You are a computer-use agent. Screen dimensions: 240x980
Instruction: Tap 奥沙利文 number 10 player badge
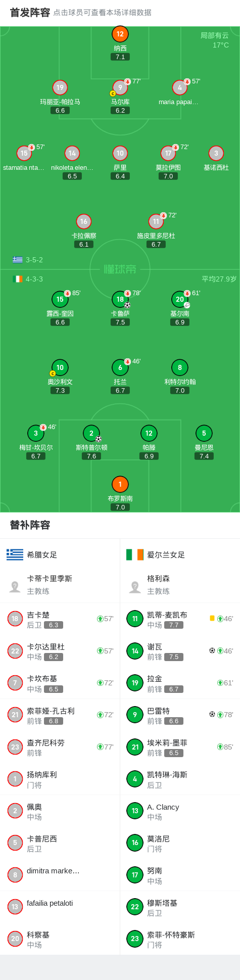pos(60,367)
